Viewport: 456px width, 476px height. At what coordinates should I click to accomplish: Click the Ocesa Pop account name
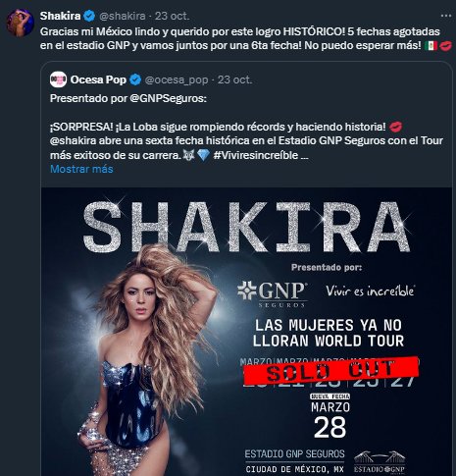click(x=98, y=79)
